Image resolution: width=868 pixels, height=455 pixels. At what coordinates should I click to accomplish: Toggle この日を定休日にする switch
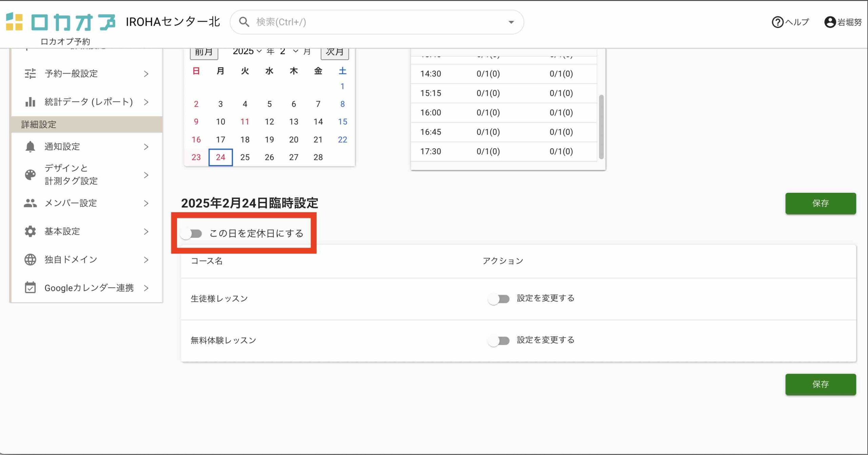point(192,234)
